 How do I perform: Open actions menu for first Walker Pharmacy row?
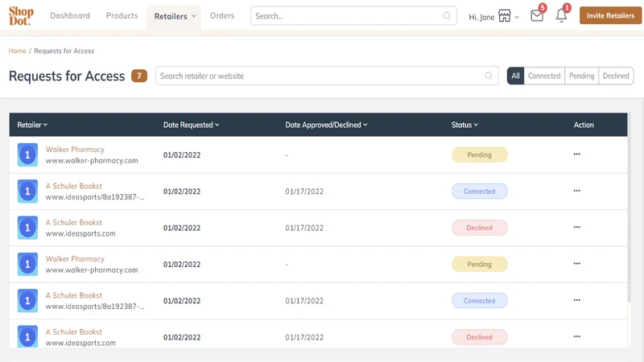click(x=576, y=154)
